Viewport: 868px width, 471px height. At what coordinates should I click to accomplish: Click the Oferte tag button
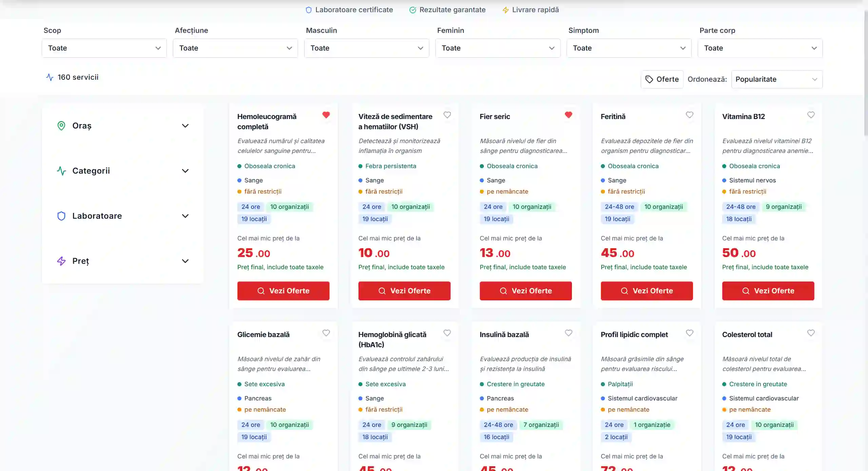point(662,79)
